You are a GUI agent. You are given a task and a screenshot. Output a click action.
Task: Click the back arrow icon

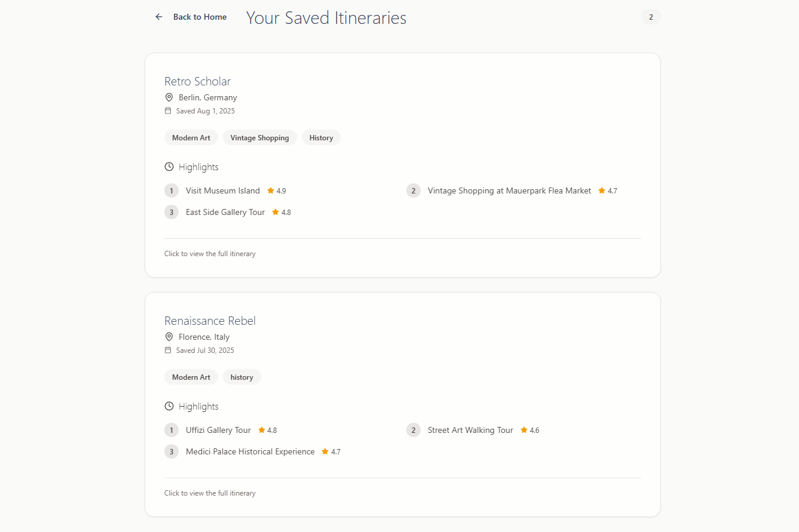click(159, 17)
